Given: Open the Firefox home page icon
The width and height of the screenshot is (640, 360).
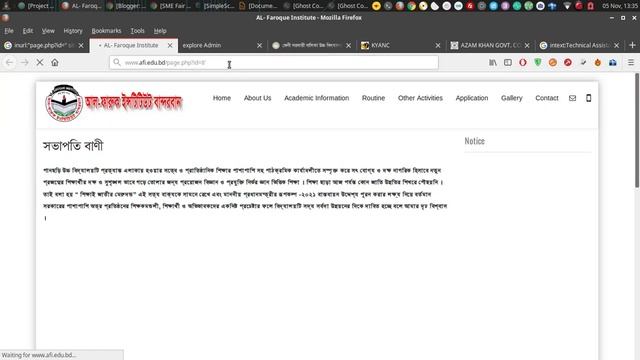Looking at the screenshot, I should pyautogui.click(x=55, y=62).
